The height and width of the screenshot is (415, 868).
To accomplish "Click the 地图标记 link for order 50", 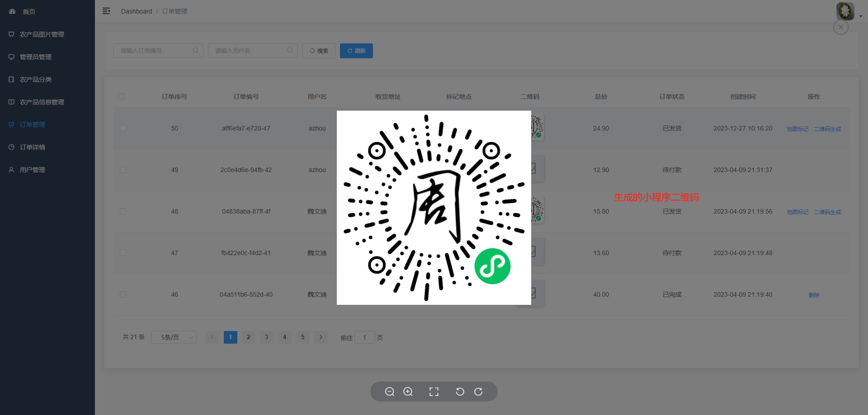I will (x=797, y=129).
